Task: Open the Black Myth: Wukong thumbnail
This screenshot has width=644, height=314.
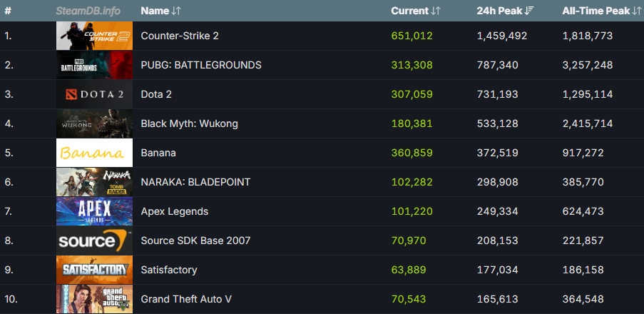Action: point(94,123)
